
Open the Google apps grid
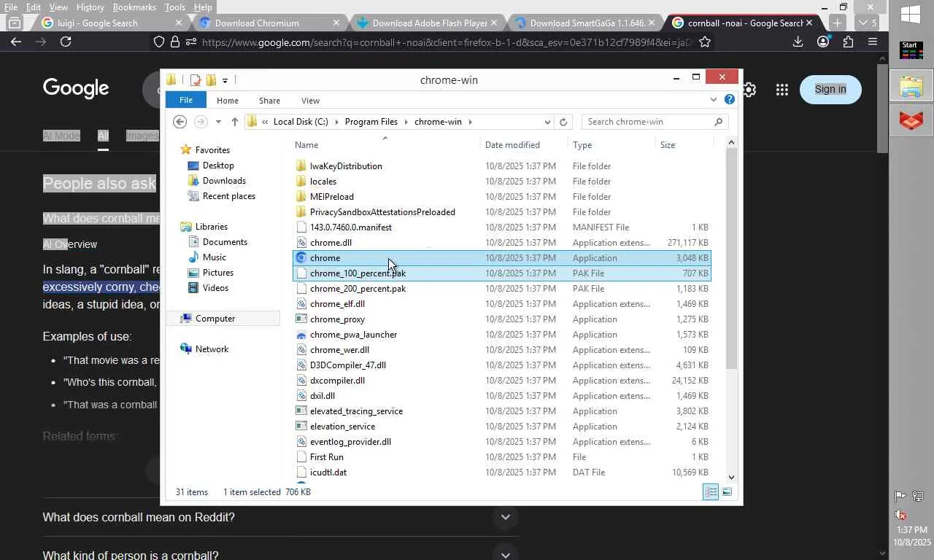point(782,90)
